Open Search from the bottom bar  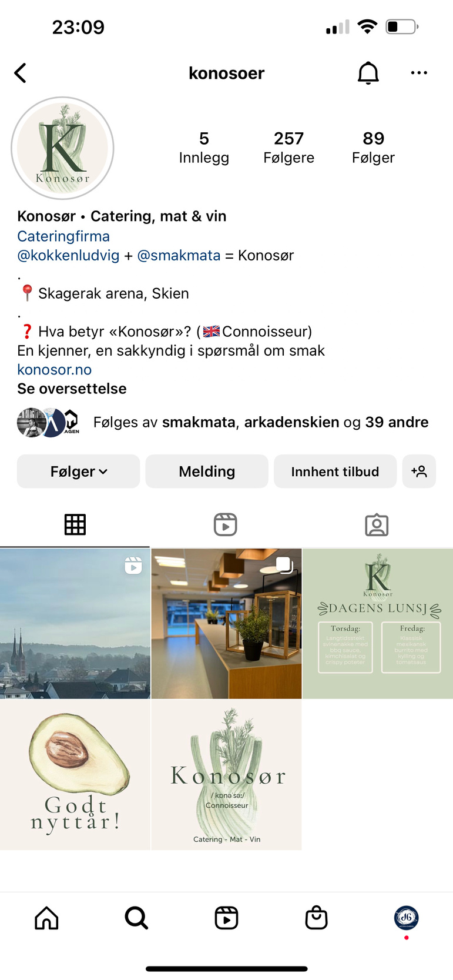pyautogui.click(x=136, y=918)
